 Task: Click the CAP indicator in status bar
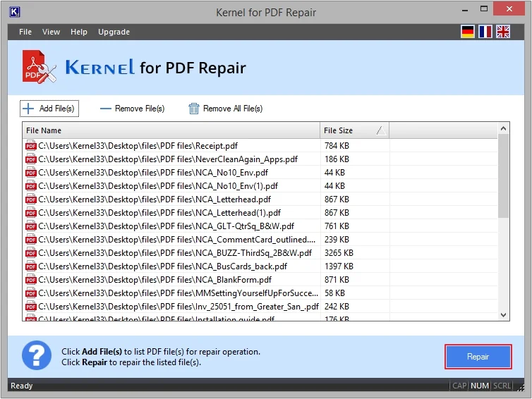click(459, 386)
